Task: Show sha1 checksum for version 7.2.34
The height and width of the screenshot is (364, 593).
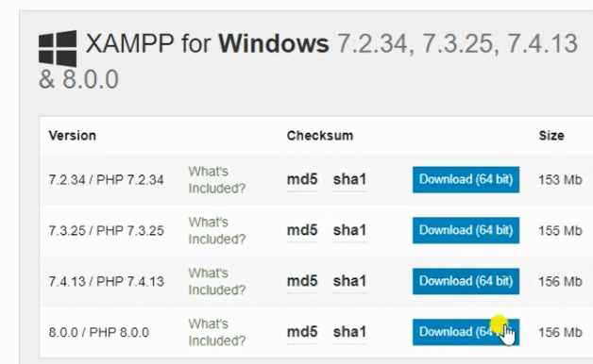Action: [349, 179]
